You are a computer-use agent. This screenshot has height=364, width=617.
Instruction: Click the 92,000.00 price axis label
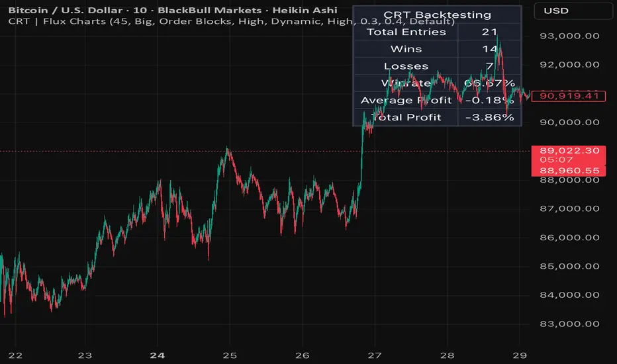[569, 65]
